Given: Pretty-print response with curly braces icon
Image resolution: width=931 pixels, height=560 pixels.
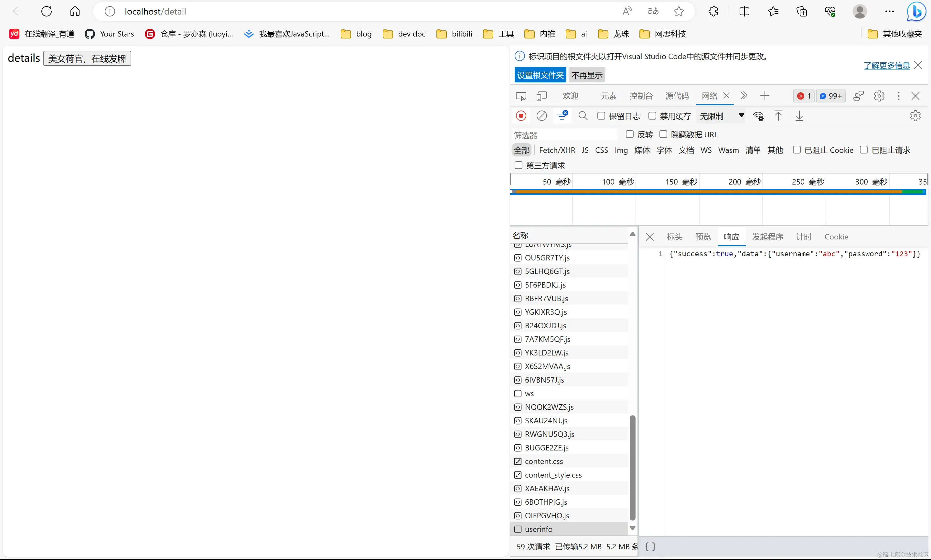Looking at the screenshot, I should tap(650, 546).
